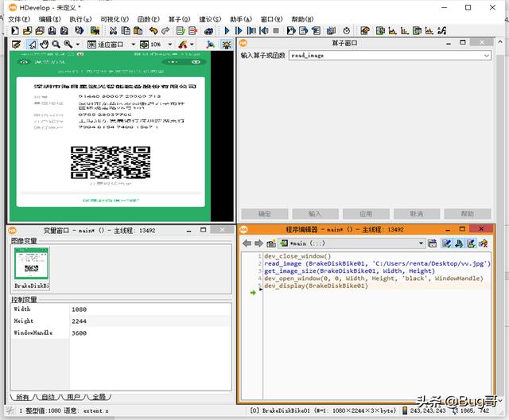The image size is (509, 420).
Task: Run the program with blue play icon
Action: 227,31
